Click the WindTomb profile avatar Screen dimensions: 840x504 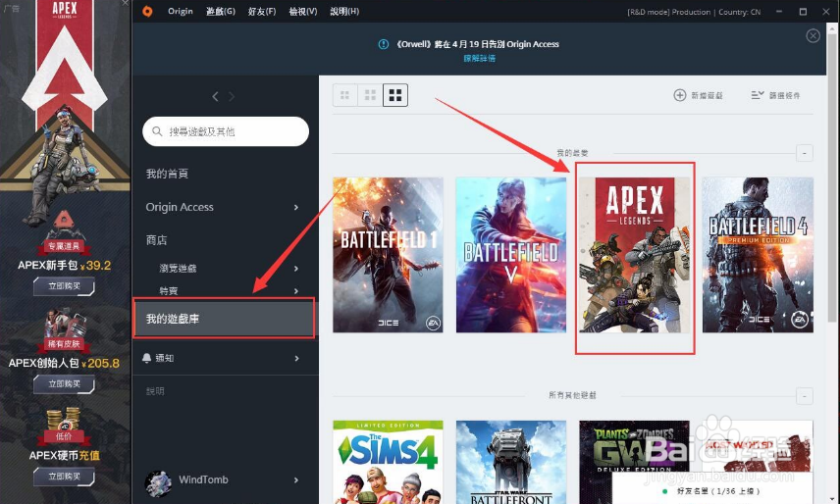click(x=158, y=483)
